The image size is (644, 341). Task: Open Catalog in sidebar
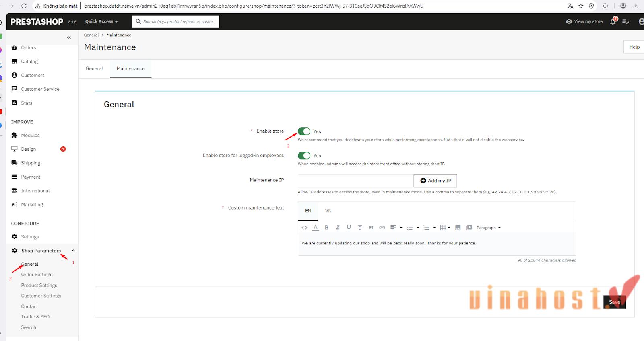pos(29,62)
